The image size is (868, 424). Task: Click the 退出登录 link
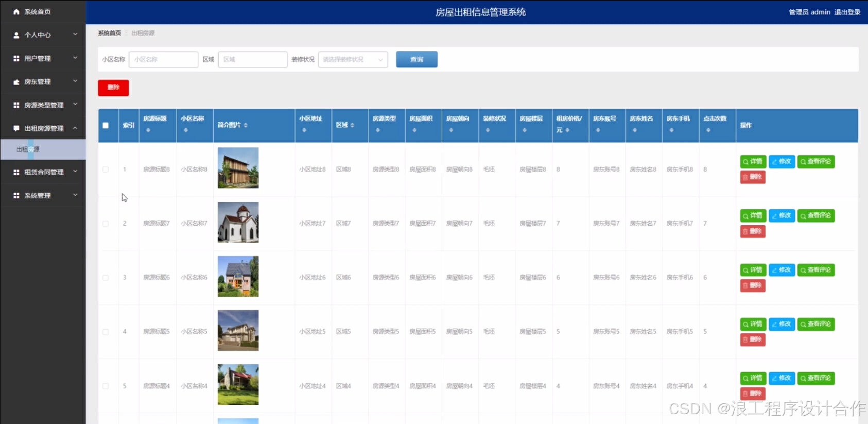[x=847, y=12]
